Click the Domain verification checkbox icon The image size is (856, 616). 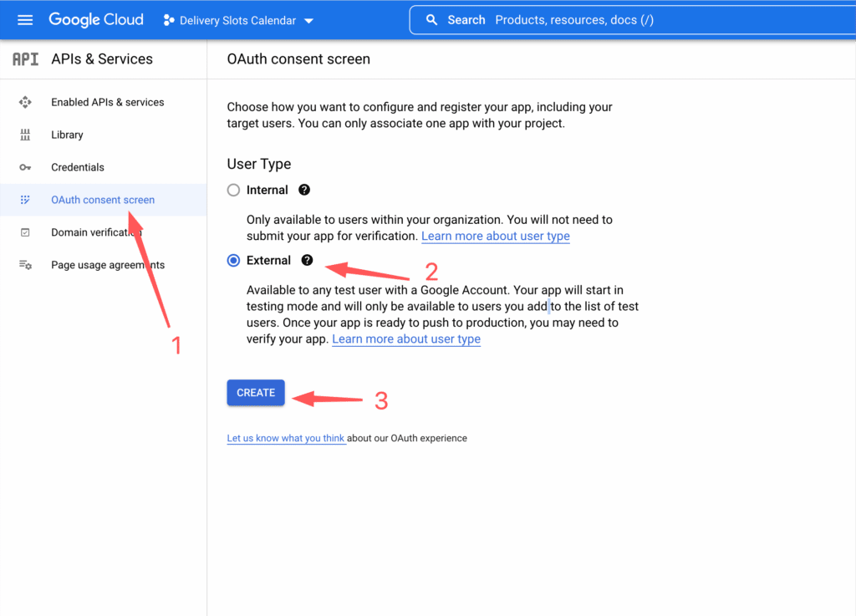25,232
